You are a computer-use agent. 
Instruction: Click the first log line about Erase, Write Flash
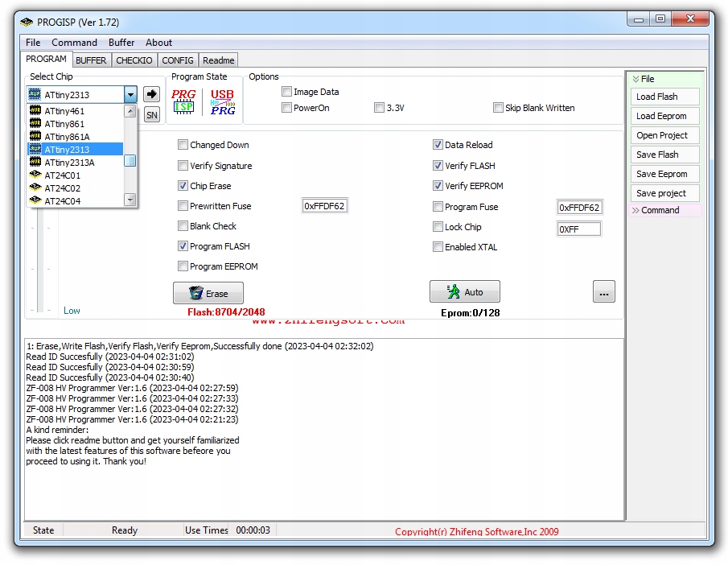pyautogui.click(x=199, y=346)
